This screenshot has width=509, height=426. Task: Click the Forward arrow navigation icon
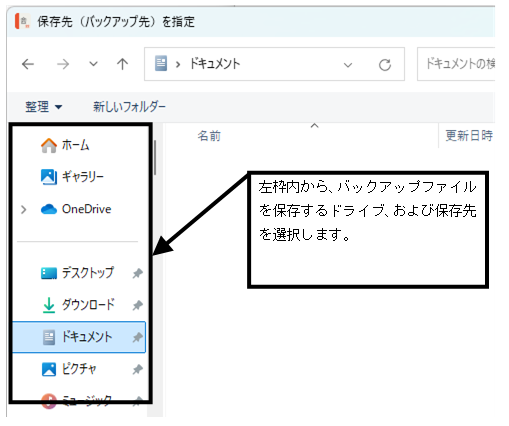63,64
